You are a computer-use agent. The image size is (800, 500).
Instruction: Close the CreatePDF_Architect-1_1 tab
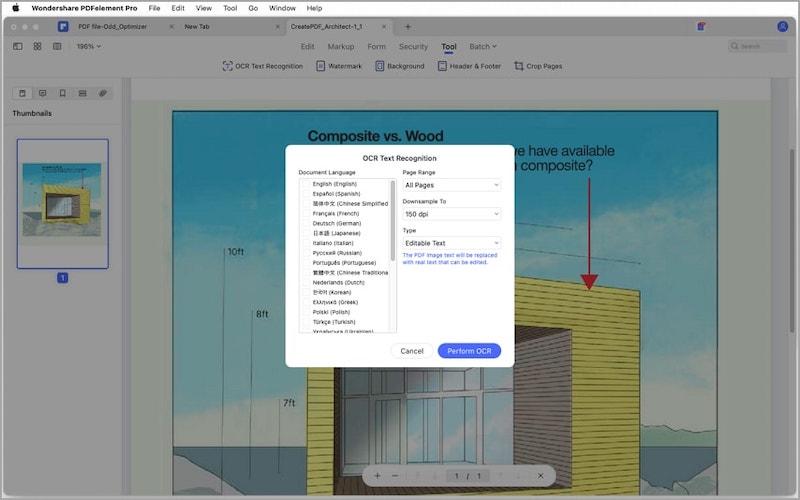[x=384, y=27]
